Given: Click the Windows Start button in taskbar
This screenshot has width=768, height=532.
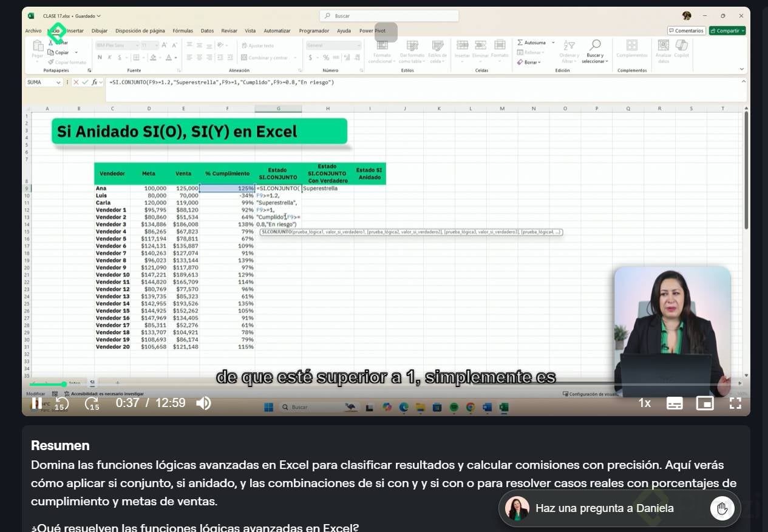Looking at the screenshot, I should tap(268, 408).
